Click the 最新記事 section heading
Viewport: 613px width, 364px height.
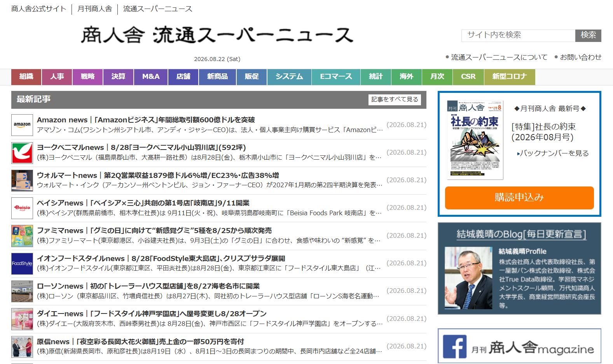33,99
